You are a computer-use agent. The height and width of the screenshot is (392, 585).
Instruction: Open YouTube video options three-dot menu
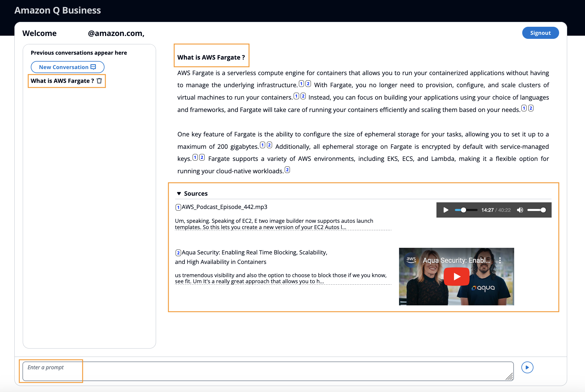point(500,260)
